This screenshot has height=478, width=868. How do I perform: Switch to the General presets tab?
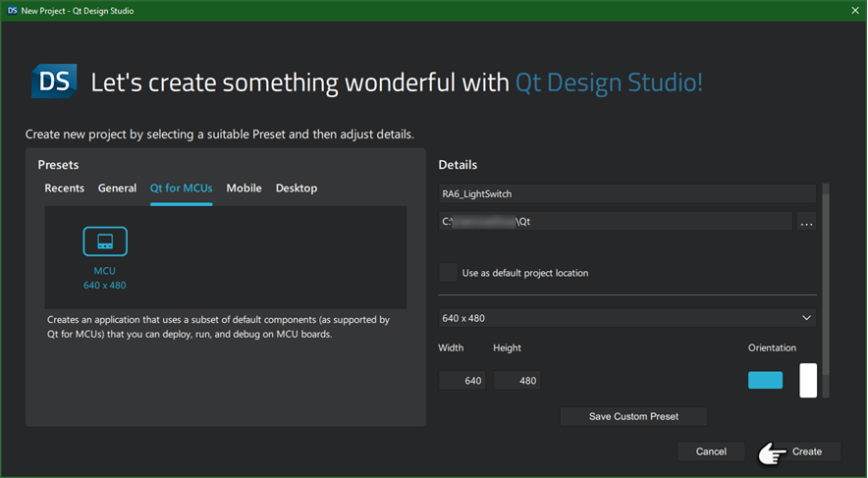click(x=117, y=188)
